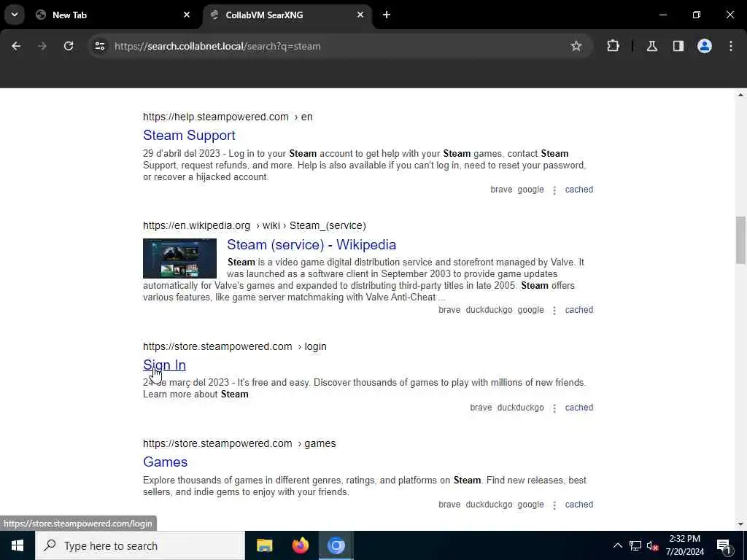
Task: Open more options dots for Games result
Action: coord(554,505)
